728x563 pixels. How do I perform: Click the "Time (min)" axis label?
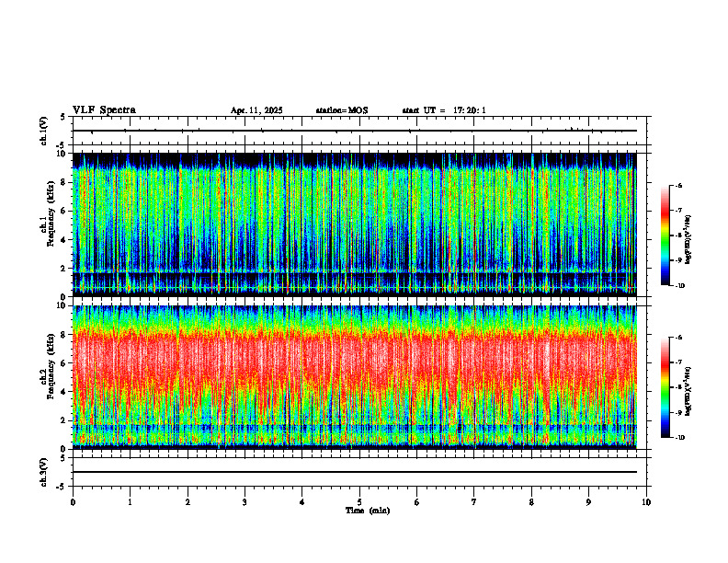[x=368, y=511]
